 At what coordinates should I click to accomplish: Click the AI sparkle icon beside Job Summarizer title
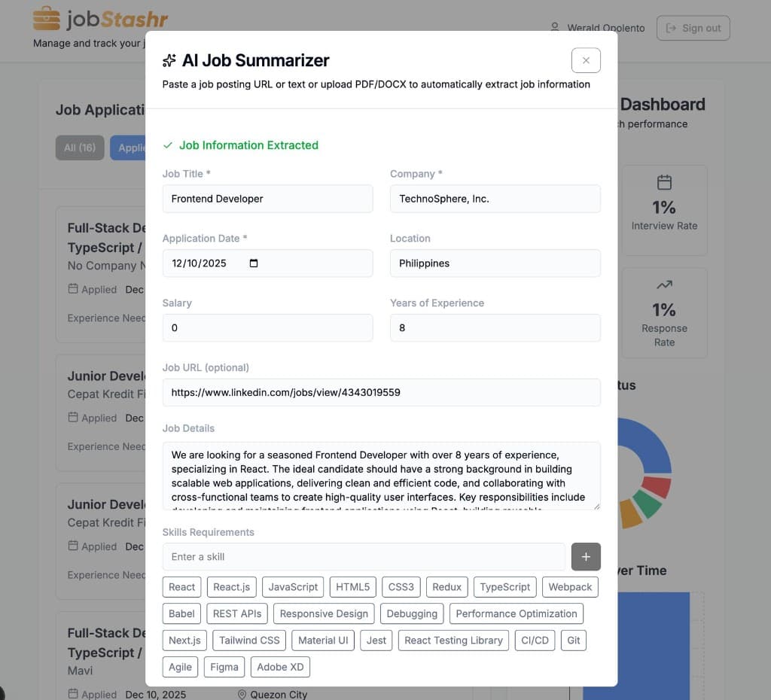coord(171,59)
